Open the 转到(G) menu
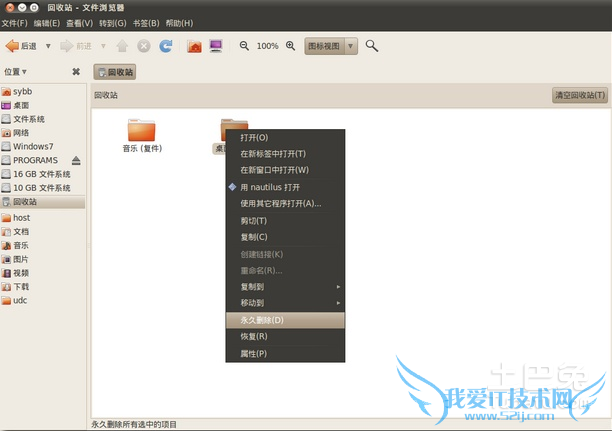 [x=113, y=23]
